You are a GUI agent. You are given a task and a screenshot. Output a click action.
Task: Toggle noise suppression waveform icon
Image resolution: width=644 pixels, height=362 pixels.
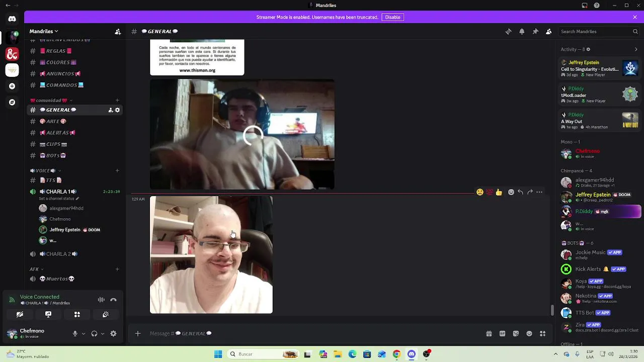coord(101,300)
